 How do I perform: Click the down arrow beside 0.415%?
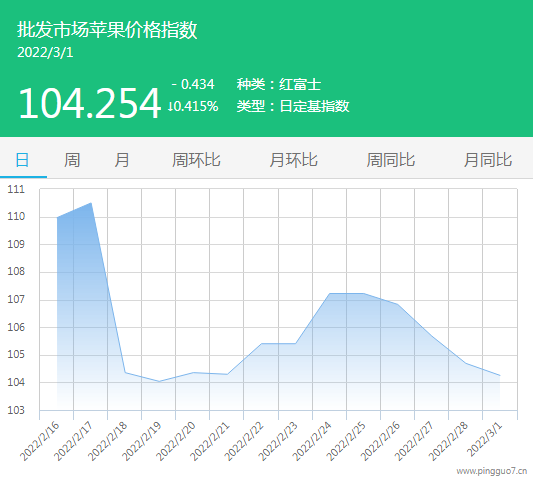170,106
